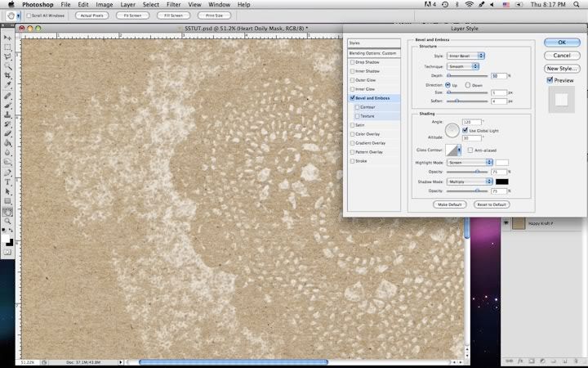Select the Magic Wand tool
This screenshot has width=588, height=368.
tap(7, 66)
